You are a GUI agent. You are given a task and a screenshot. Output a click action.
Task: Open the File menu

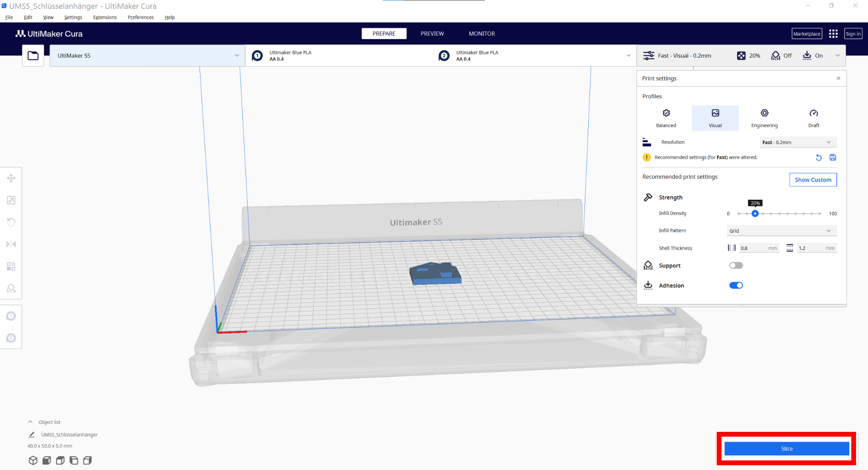pos(9,17)
